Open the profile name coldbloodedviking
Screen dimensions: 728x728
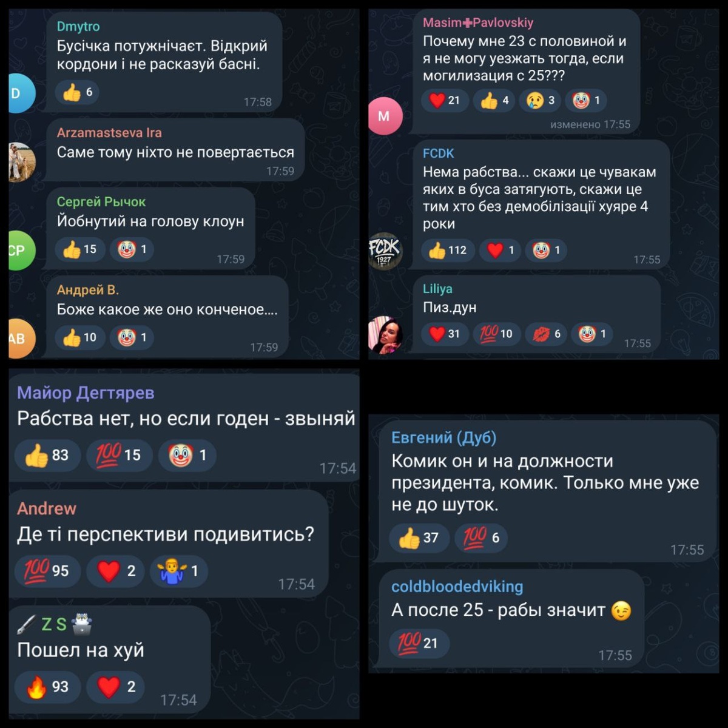pos(457,587)
